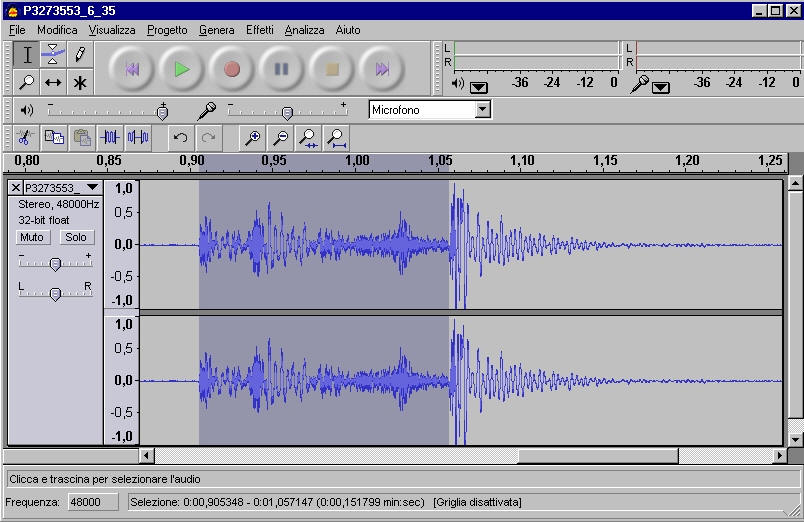
Task: Open the Aiuto menu
Action: (348, 30)
